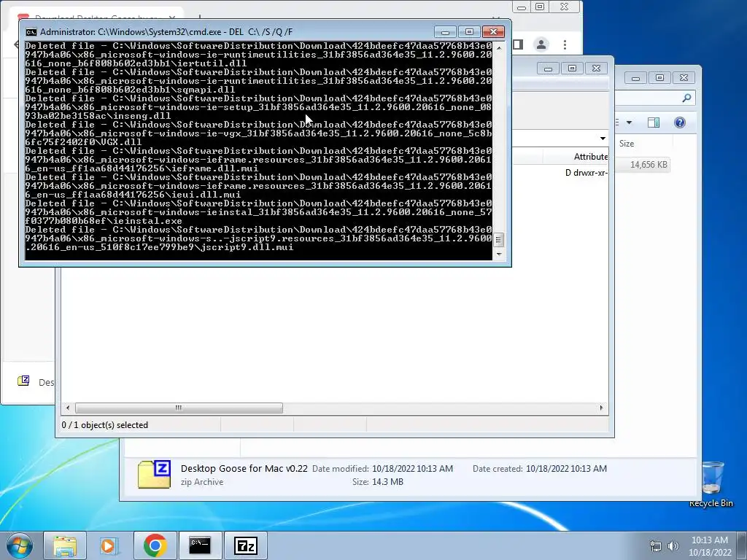Sort by the Attributes column header in 7-Zip
This screenshot has height=560, width=747.
tap(576, 157)
